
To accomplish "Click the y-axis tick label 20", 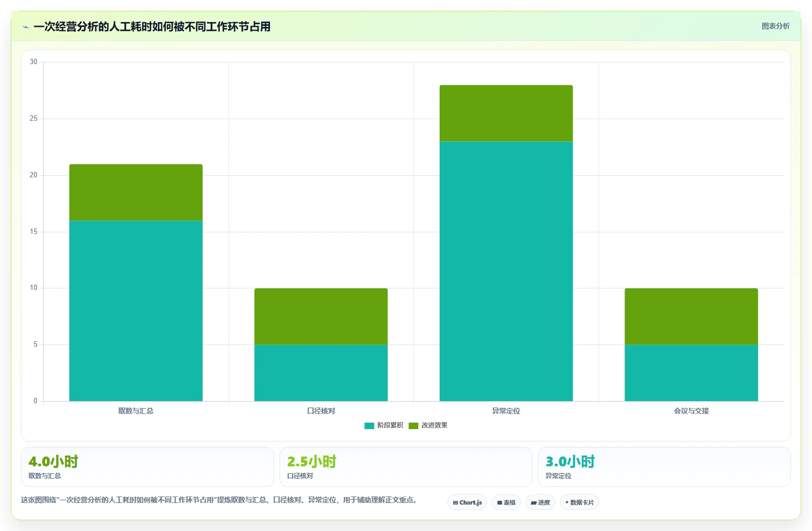I will click(33, 175).
